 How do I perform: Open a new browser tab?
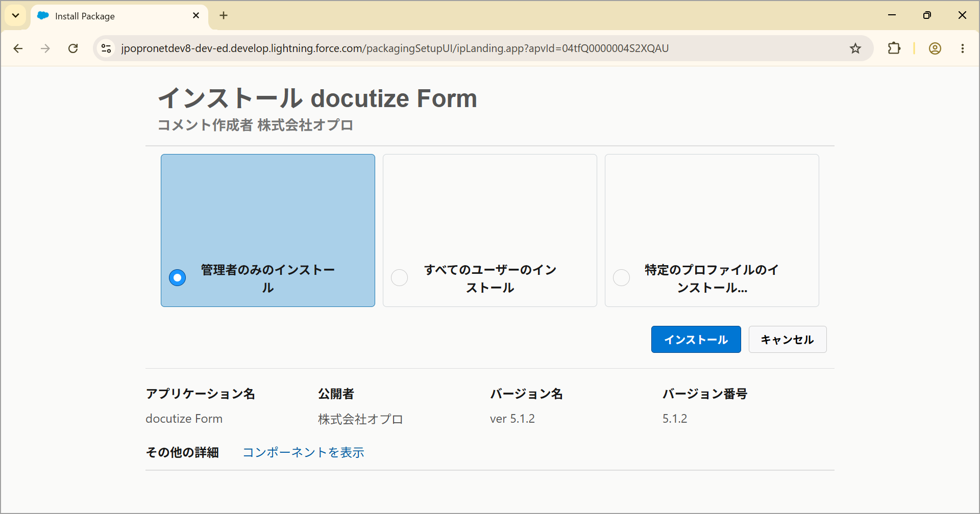[x=224, y=15]
